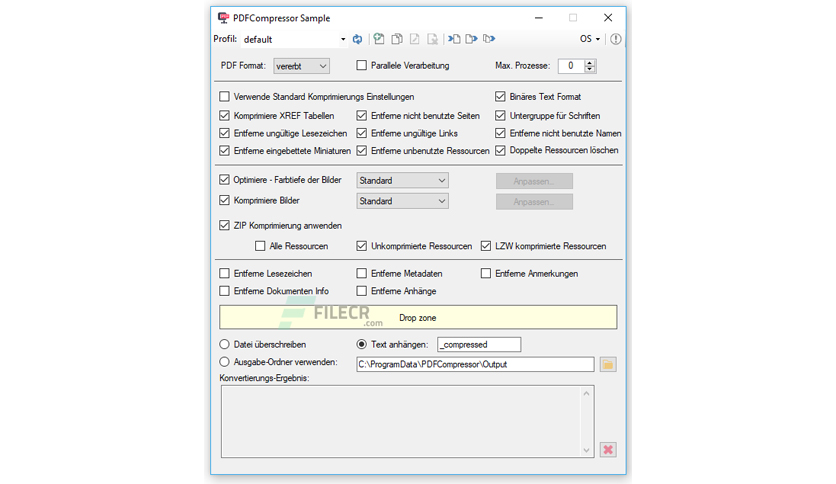The height and width of the screenshot is (484, 836).
Task: Uncheck Entferne ungültige Lesezeichen
Action: [x=224, y=133]
